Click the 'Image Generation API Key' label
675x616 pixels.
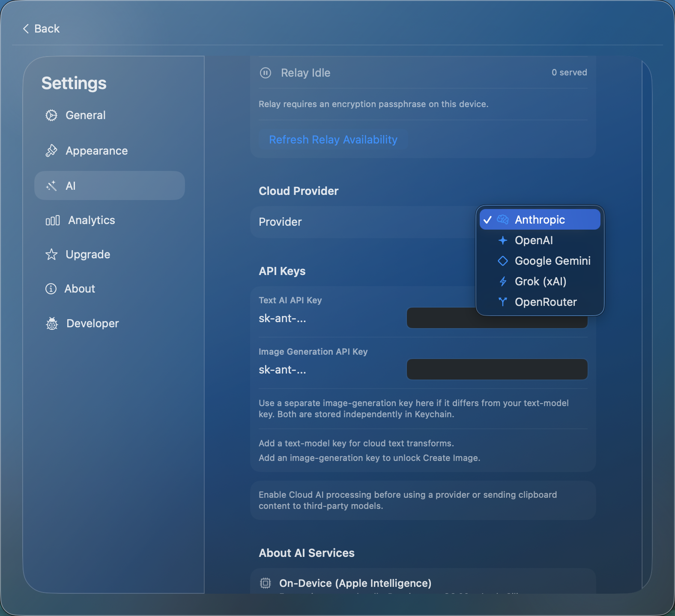pos(313,352)
